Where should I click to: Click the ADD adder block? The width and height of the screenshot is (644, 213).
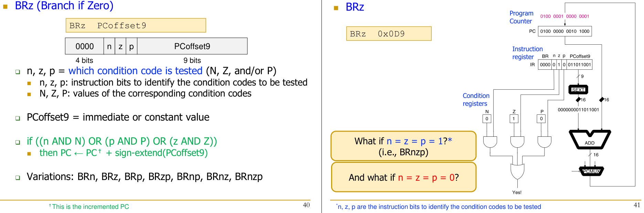[x=590, y=140]
